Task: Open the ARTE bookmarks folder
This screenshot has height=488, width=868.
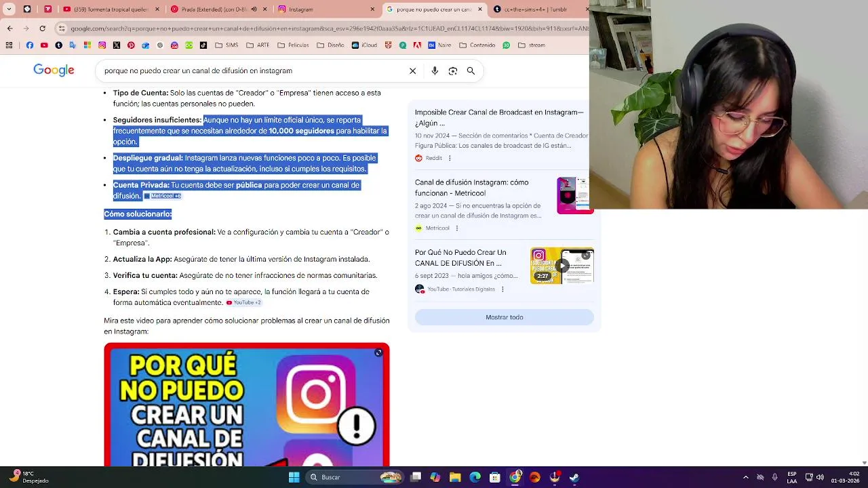Action: click(258, 45)
